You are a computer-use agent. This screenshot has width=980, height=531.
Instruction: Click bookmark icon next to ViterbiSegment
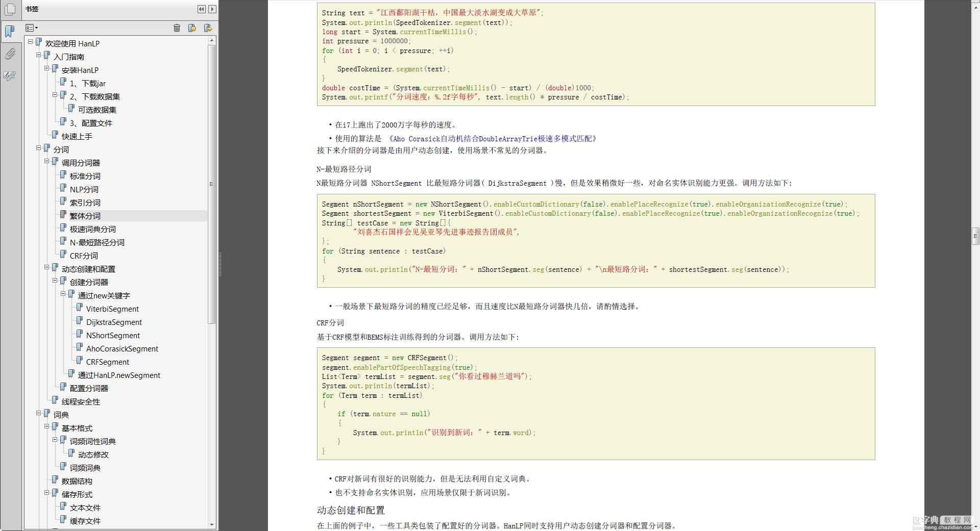click(80, 308)
